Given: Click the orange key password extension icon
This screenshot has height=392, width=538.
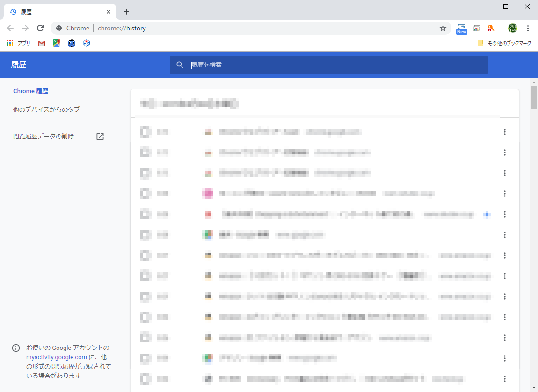Looking at the screenshot, I should [x=491, y=28].
